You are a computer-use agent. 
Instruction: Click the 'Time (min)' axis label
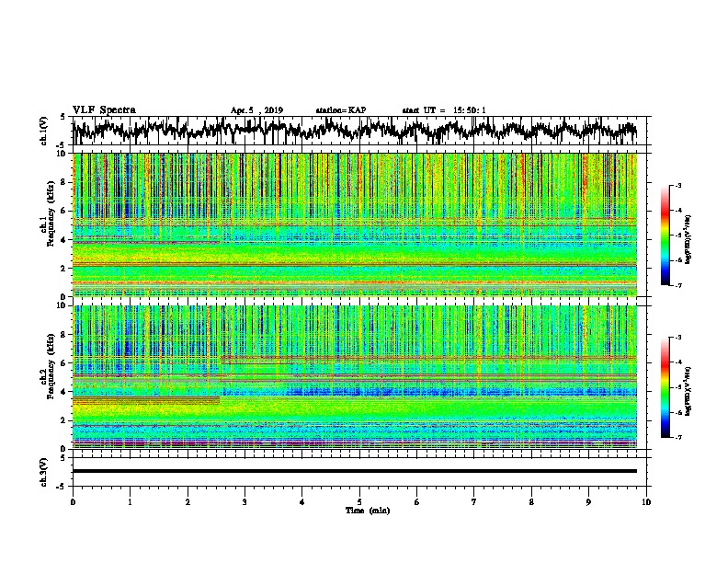click(368, 511)
